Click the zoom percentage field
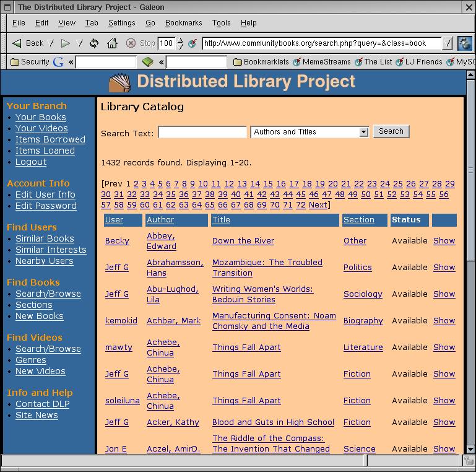The height and width of the screenshot is (472, 476). (167, 43)
